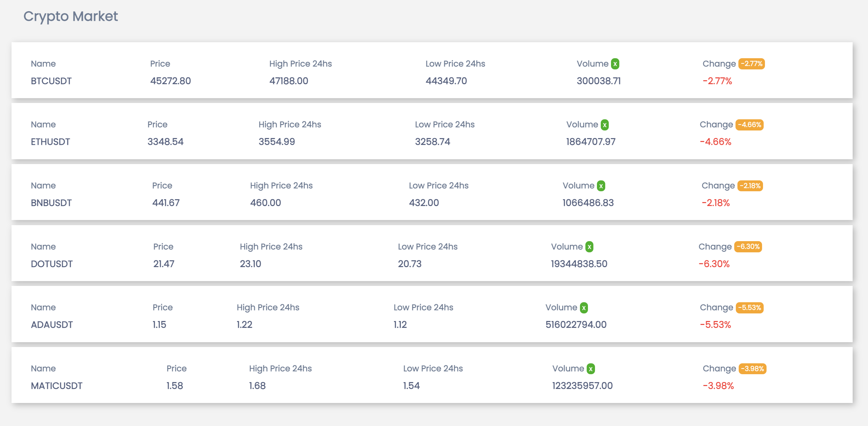Click the green x icon beside ETHUSDT Volume
Image resolution: width=868 pixels, height=426 pixels.
tap(605, 125)
